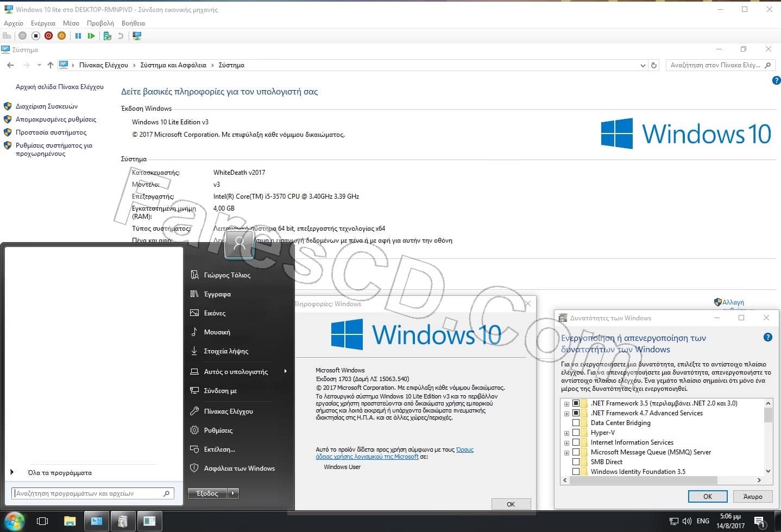The width and height of the screenshot is (781, 532).
Task: Go to Control Panel home page link
Action: click(60, 87)
